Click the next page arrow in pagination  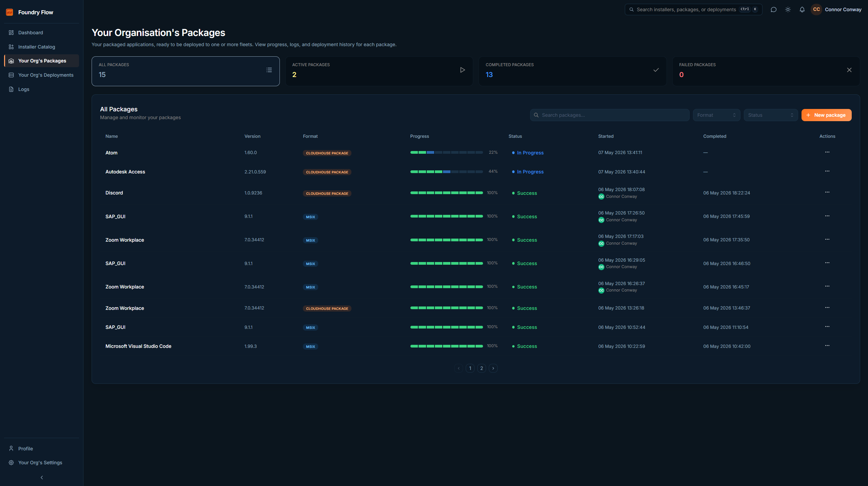pos(493,368)
